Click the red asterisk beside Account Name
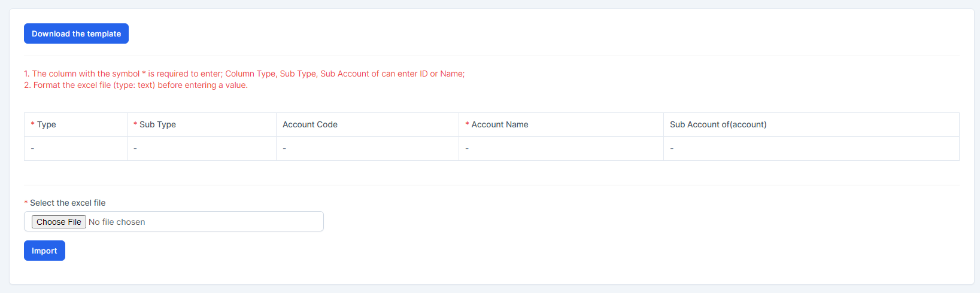 [467, 124]
